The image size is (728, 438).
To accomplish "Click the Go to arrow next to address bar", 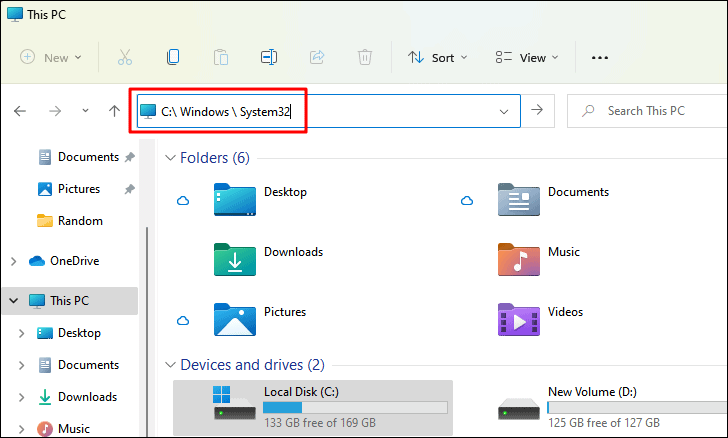I will pos(537,110).
